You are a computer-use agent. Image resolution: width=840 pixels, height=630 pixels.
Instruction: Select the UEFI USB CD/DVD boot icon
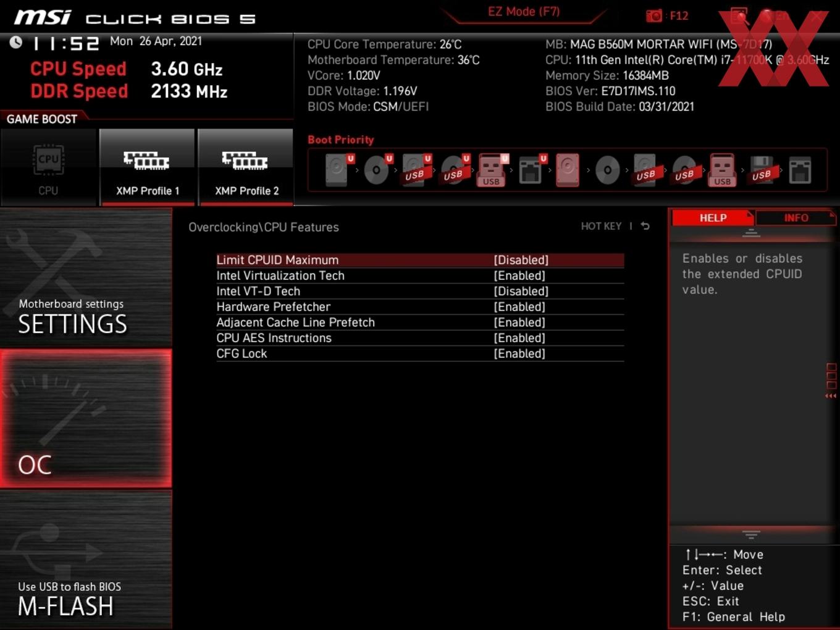point(455,170)
